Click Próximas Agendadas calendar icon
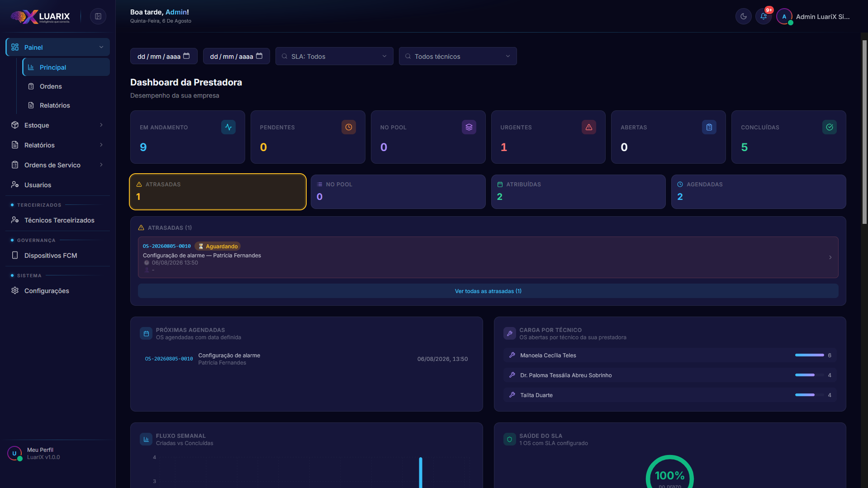This screenshot has height=488, width=868. tap(146, 333)
